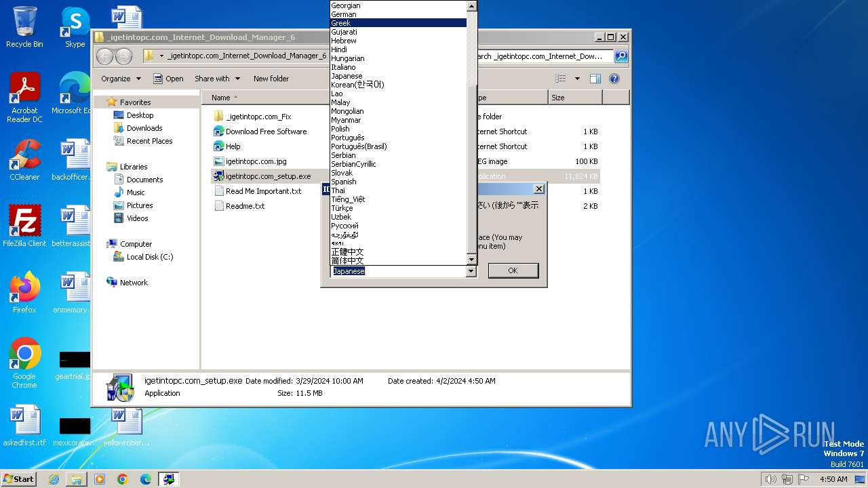Sort by Size column header

click(x=575, y=98)
